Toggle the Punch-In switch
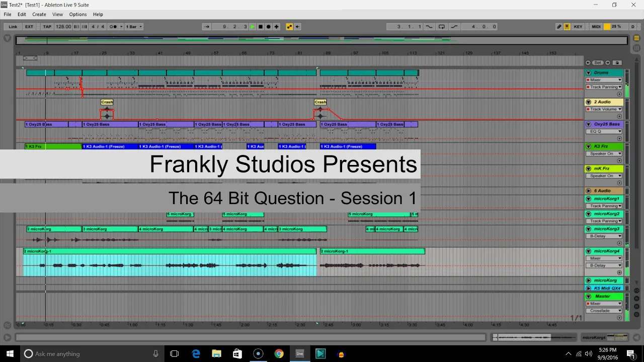Viewport: 644px width, 362px height. 429,27
